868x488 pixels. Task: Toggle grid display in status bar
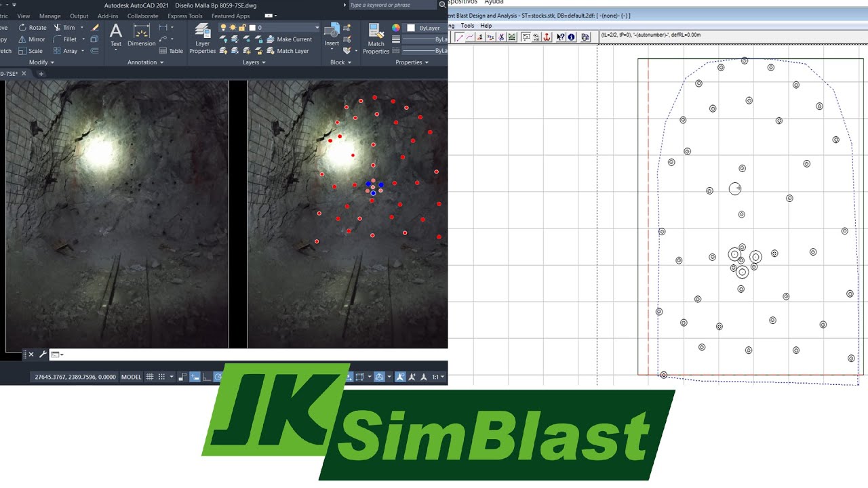pos(150,377)
